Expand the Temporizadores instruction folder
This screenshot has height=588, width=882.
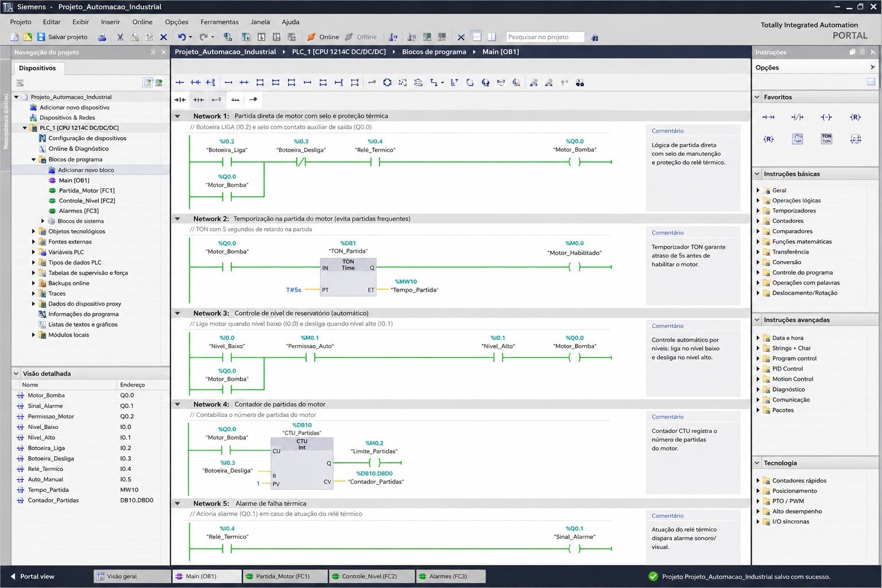pos(758,211)
